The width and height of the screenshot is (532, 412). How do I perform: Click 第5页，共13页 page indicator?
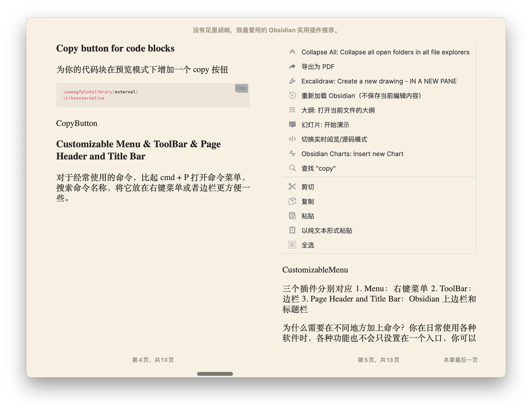[x=379, y=360]
